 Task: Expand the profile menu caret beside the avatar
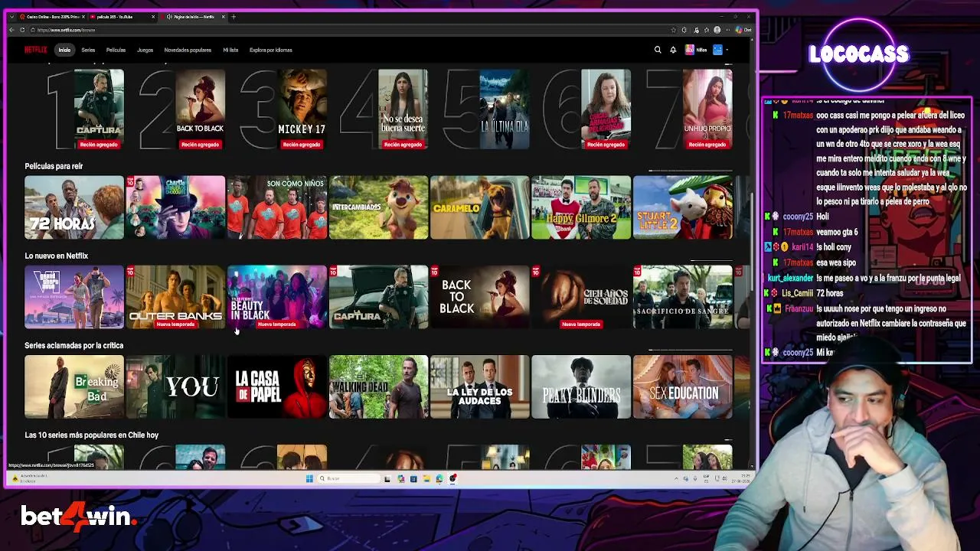(x=727, y=50)
